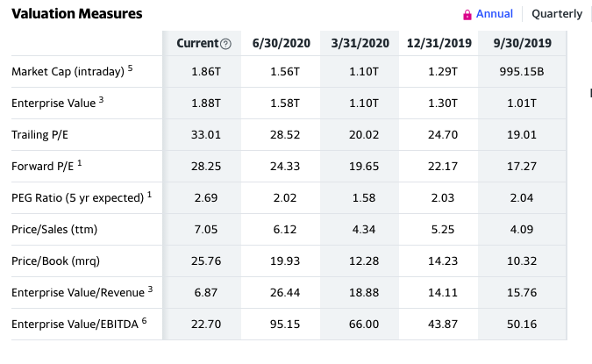Screen dimensions: 592x364
Task: Select the 12/31/2019 column header
Action: click(439, 44)
